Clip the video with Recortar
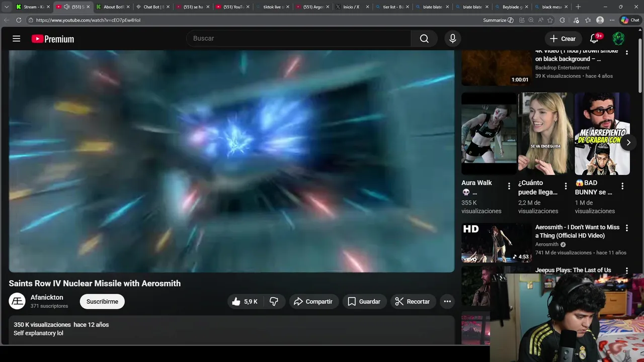This screenshot has width=644, height=362. [413, 302]
